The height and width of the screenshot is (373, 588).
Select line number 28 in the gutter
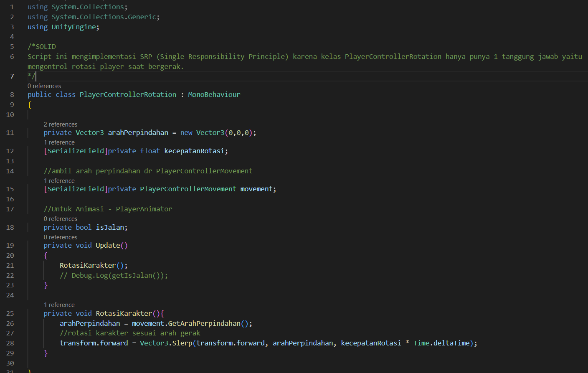[x=10, y=343]
